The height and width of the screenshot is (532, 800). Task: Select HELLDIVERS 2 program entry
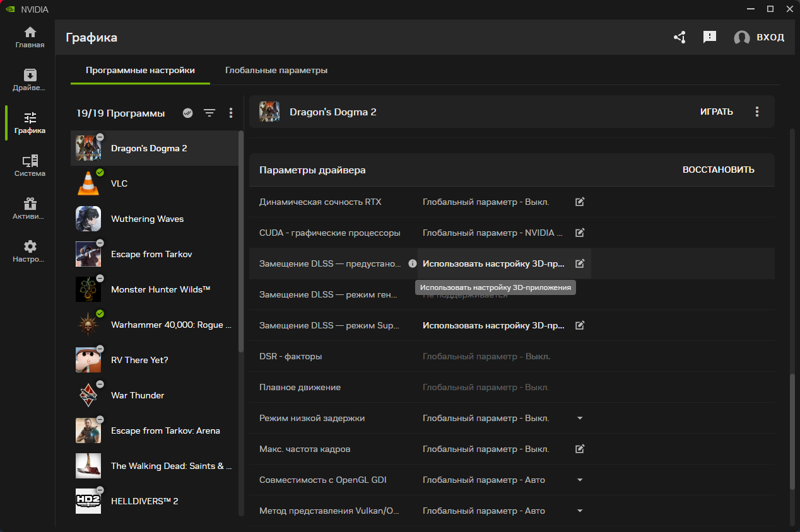[155, 501]
